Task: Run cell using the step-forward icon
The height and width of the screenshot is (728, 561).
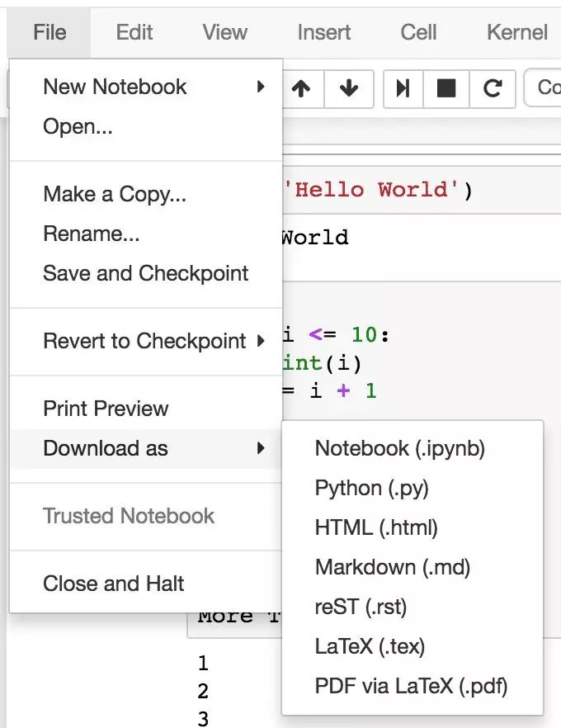Action: click(x=403, y=88)
